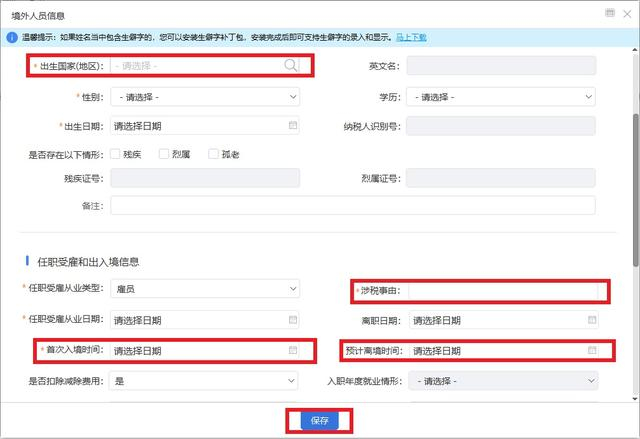The width and height of the screenshot is (640, 439).
Task: Click the search icon in 出生国家(地区) field
Action: coord(291,65)
